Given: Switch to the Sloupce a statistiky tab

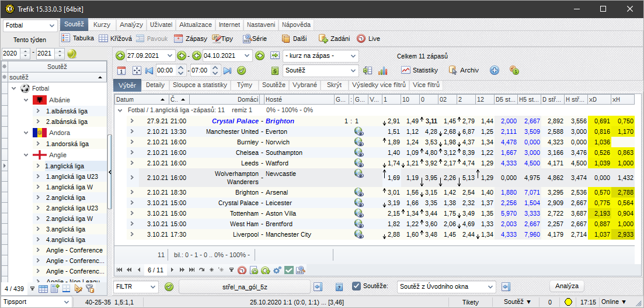Looking at the screenshot, I should tap(200, 85).
